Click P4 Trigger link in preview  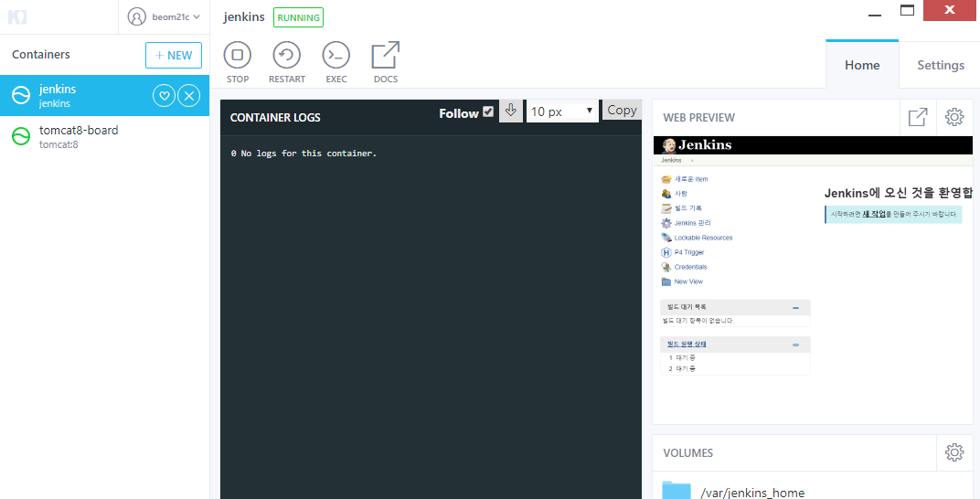[688, 252]
